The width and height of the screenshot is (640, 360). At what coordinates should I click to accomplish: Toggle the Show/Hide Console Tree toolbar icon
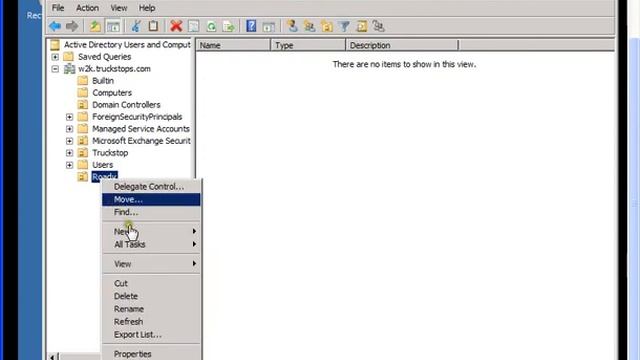(113, 27)
